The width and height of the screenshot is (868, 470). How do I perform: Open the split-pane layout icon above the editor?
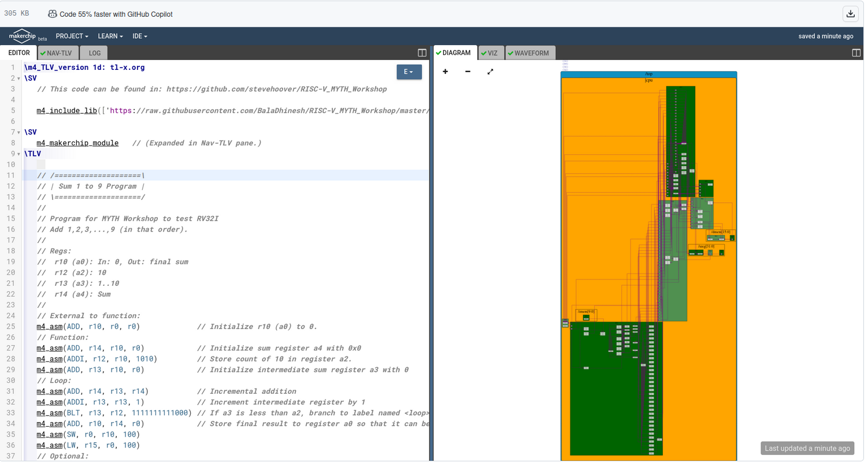point(421,53)
